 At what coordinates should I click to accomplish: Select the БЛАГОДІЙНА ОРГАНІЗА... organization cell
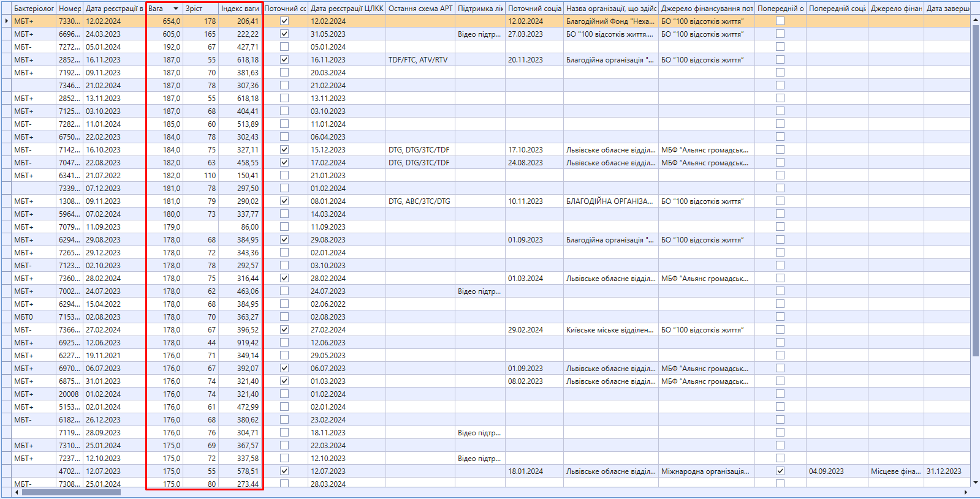click(x=610, y=201)
